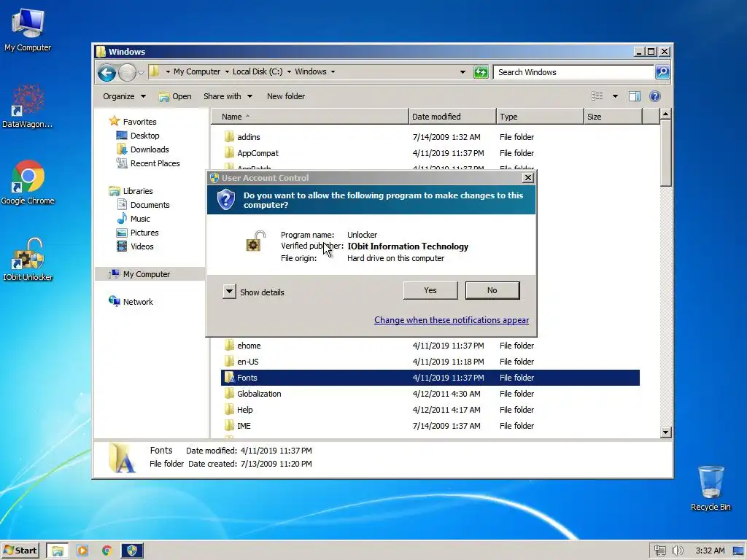Open address bar previous locations dropdown
The height and width of the screenshot is (560, 747).
tap(462, 72)
